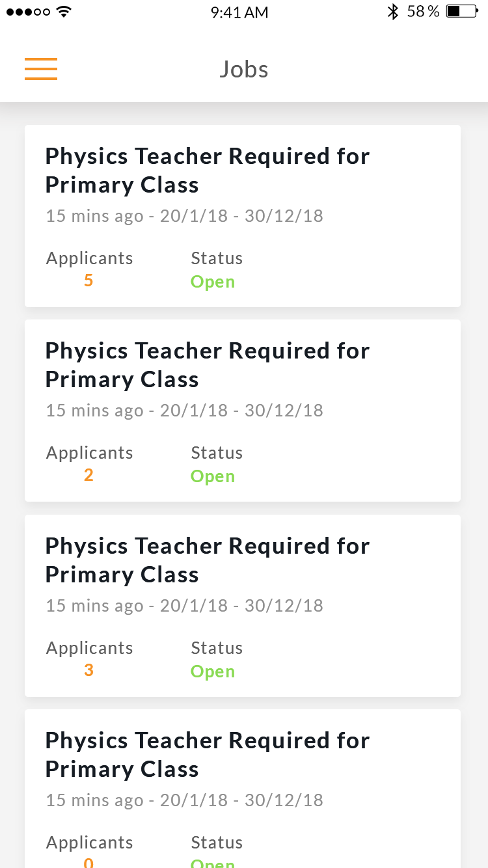Open the job title with 5 applicants
Image resolution: width=488 pixels, height=868 pixels.
(208, 170)
